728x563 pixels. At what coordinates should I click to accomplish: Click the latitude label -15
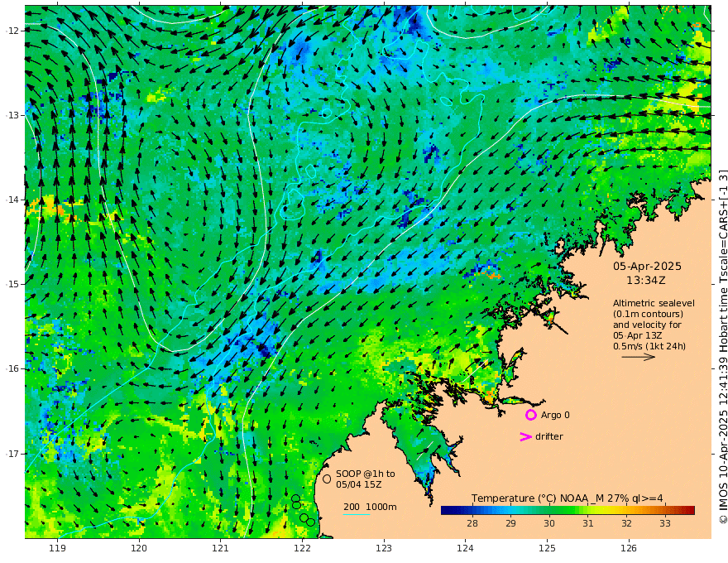12,284
